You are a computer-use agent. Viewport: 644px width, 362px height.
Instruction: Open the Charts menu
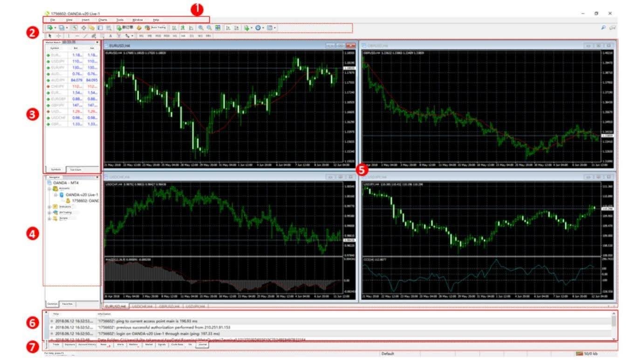pyautogui.click(x=102, y=20)
